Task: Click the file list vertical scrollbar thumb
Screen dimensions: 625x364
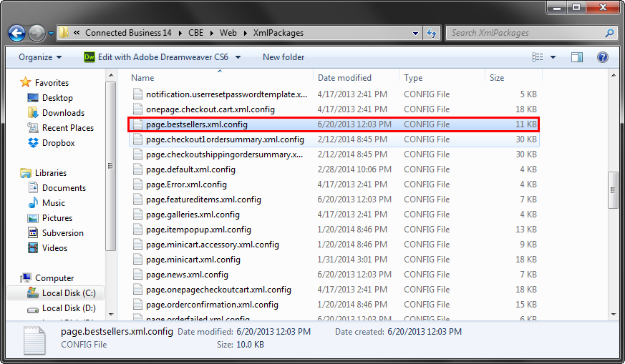Action: pos(613,191)
